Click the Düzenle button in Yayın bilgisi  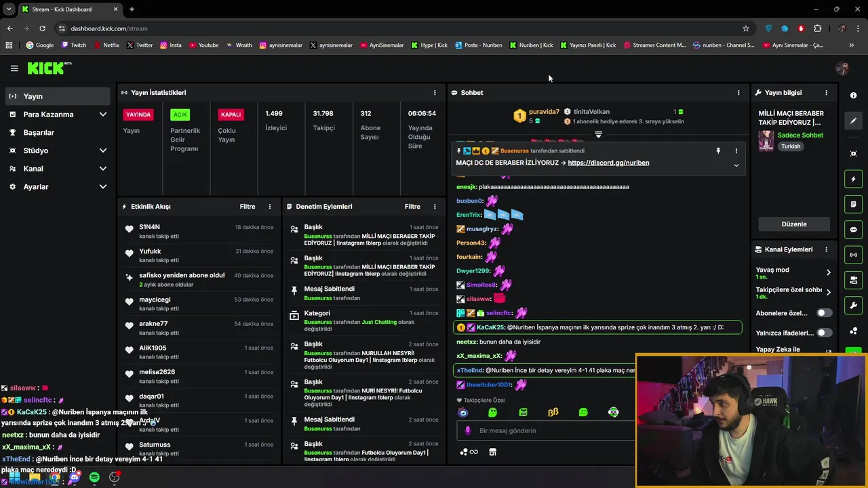[794, 224]
